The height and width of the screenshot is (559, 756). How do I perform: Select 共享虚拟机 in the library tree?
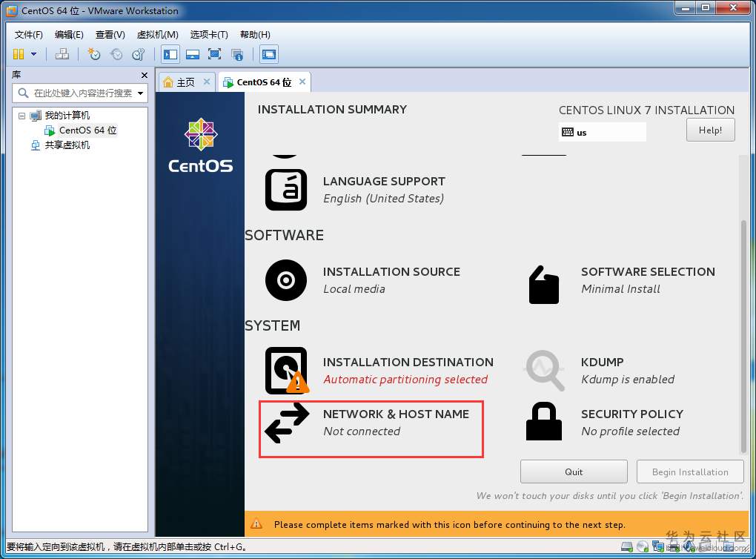[x=67, y=145]
